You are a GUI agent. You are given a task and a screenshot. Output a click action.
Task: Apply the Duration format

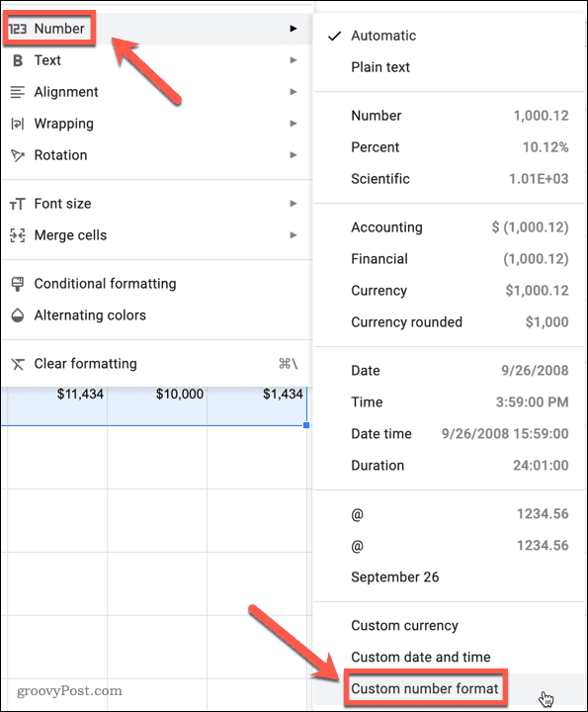point(449,466)
